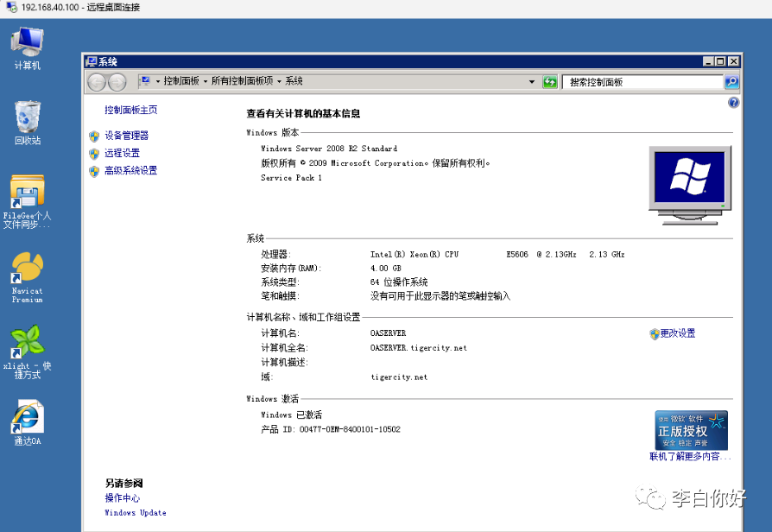Click the Windows logo monitor image
This screenshot has height=532, width=772.
[690, 185]
